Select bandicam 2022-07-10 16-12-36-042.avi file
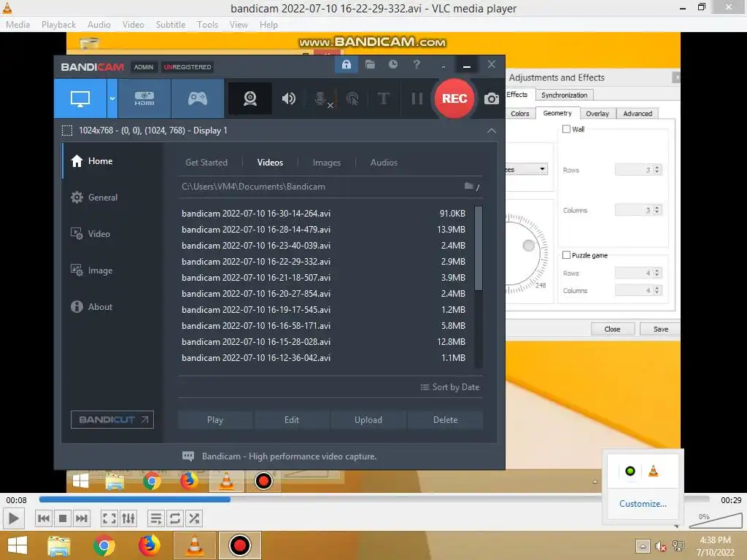The height and width of the screenshot is (560, 747). click(x=323, y=357)
